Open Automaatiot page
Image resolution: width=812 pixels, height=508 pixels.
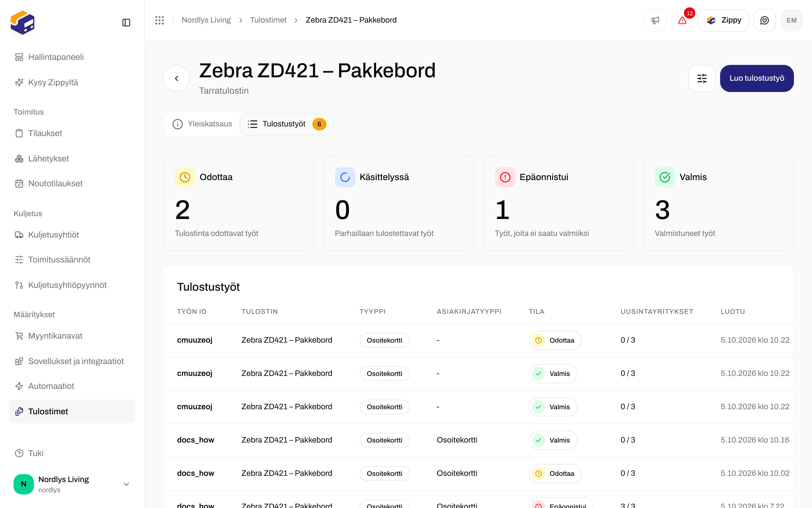72,386
